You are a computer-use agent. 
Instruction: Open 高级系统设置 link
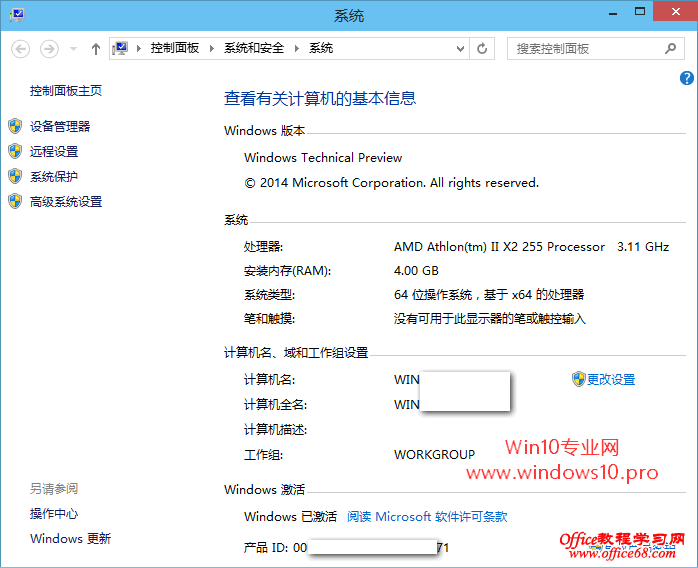(66, 202)
